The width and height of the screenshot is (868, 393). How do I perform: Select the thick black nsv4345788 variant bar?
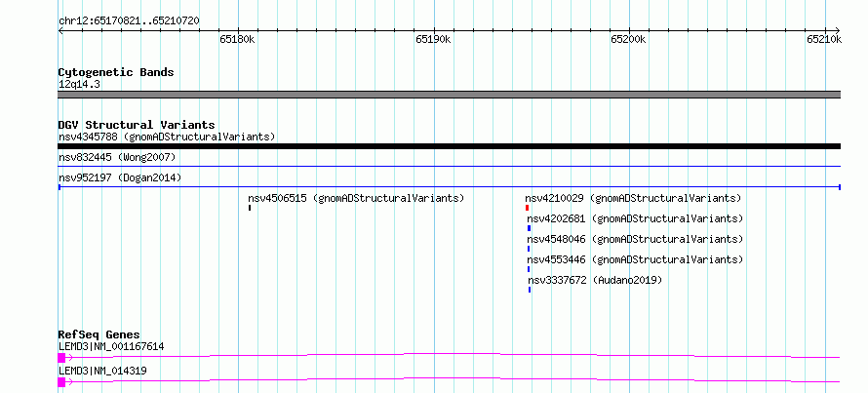click(x=449, y=146)
